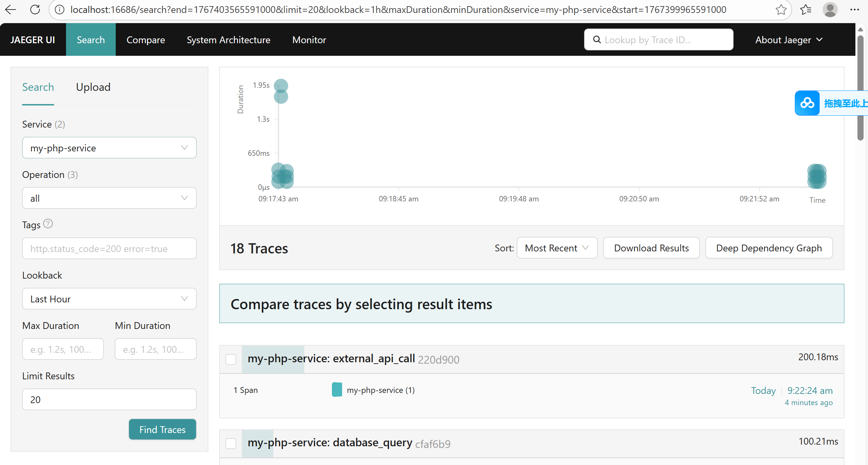Go back with the browser back arrow
Screen dimensions: 868x465
point(11,10)
